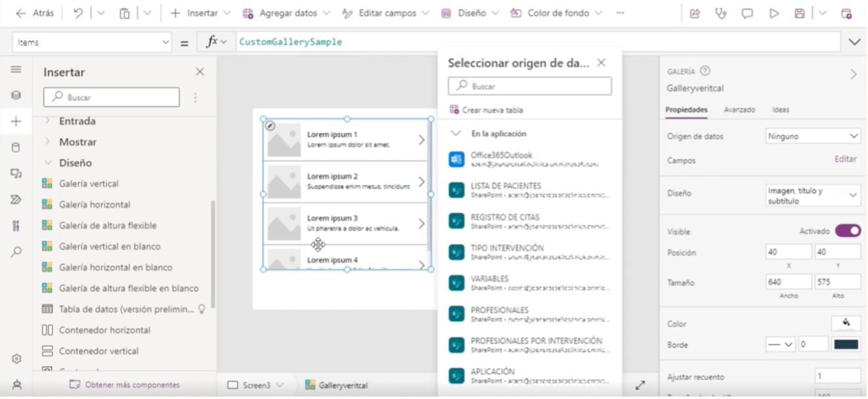Open the Diseño layout dropdown
Screen dimensions: 868x399
click(812, 195)
